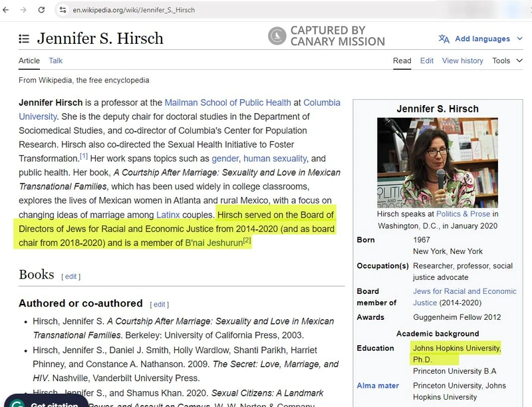Open the Edit tab for this article
Image resolution: width=532 pixels, height=407 pixels.
tap(426, 61)
